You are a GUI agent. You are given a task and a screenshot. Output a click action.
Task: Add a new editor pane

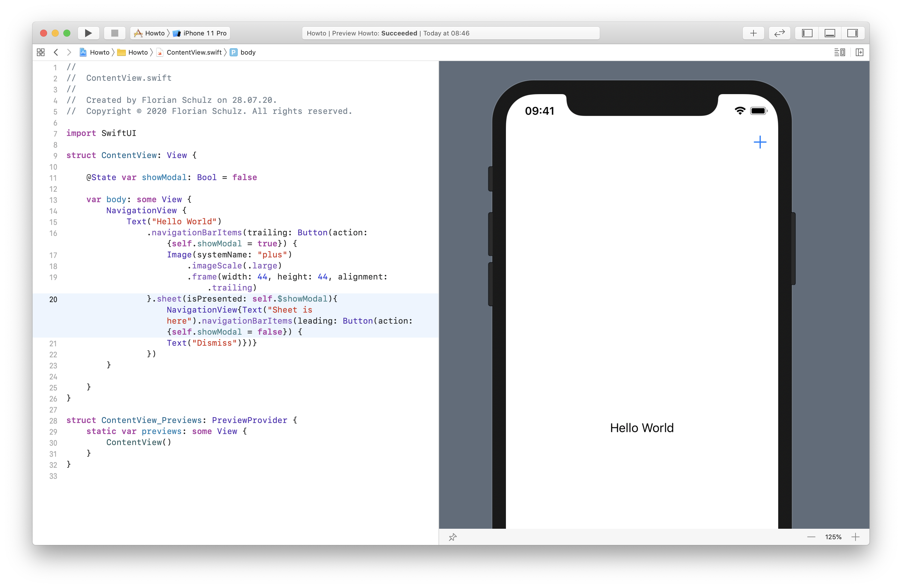860,52
